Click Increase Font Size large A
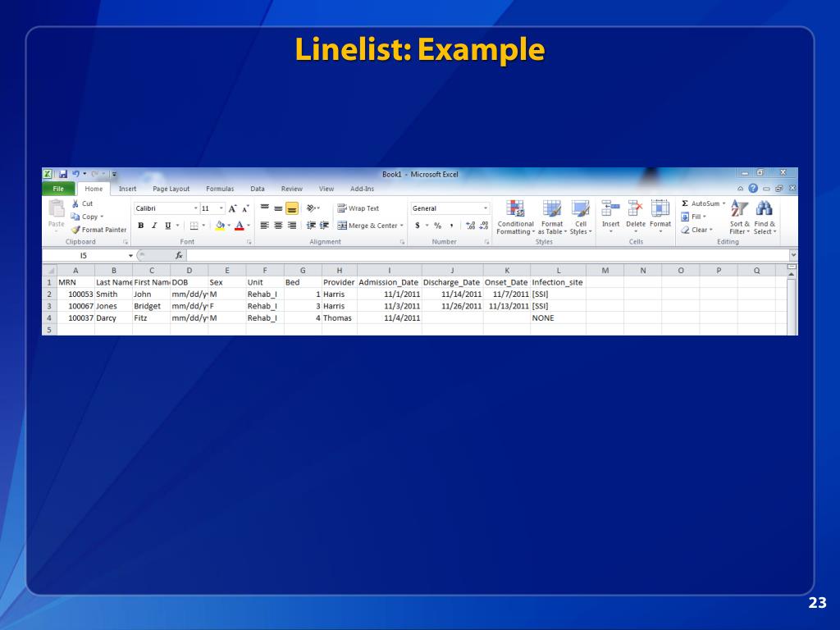 pos(232,208)
